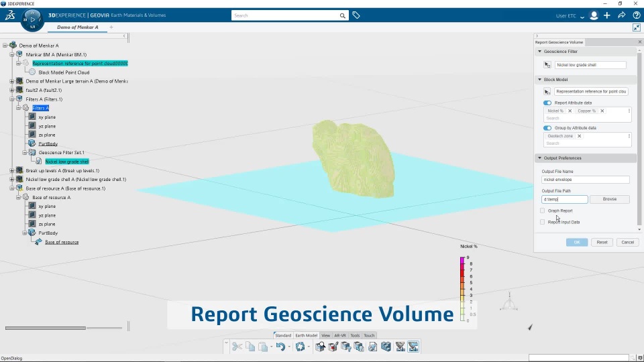Toggle Report Attribute data switch
Image resolution: width=644 pixels, height=362 pixels.
point(547,103)
